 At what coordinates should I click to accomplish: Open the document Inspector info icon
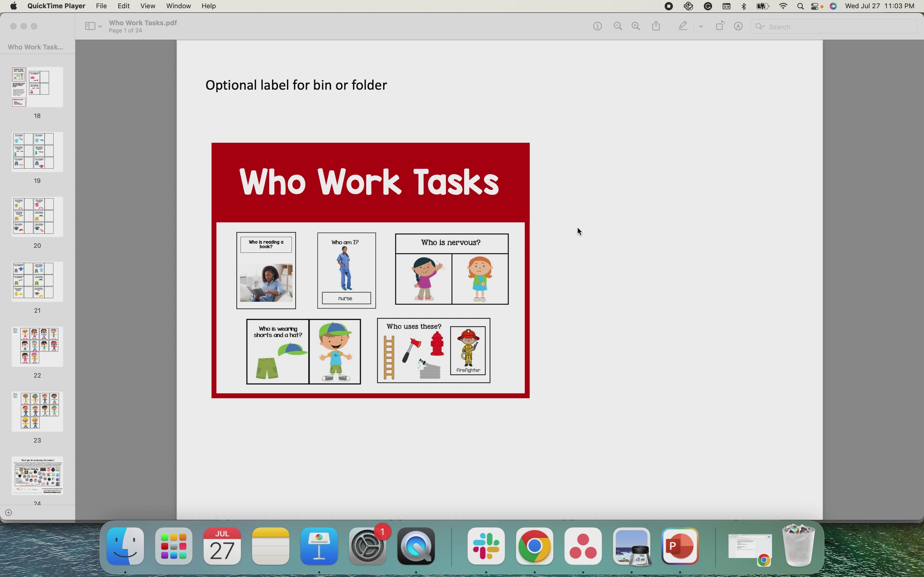598,26
